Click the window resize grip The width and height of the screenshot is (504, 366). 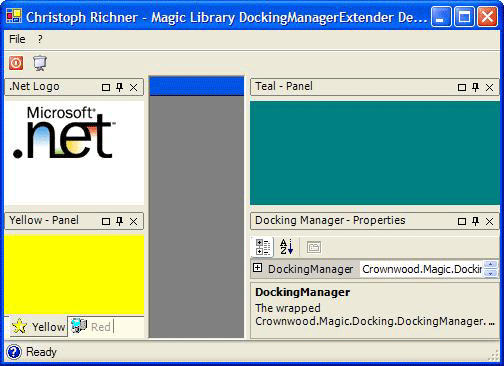pyautogui.click(x=494, y=356)
